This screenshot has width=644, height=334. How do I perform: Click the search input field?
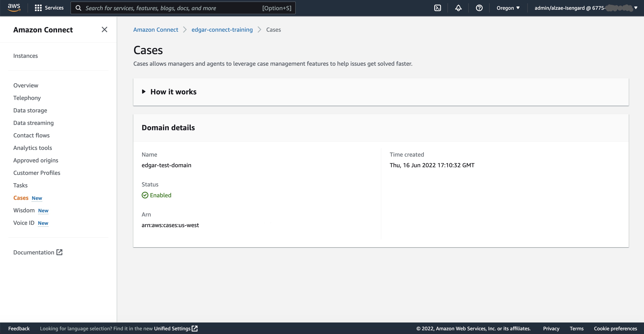pyautogui.click(x=183, y=8)
